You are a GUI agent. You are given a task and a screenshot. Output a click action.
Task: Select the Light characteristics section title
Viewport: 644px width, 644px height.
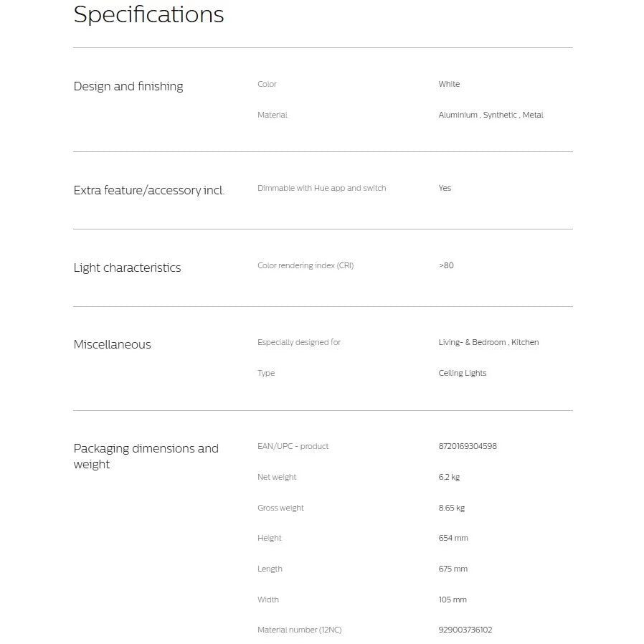pos(127,267)
